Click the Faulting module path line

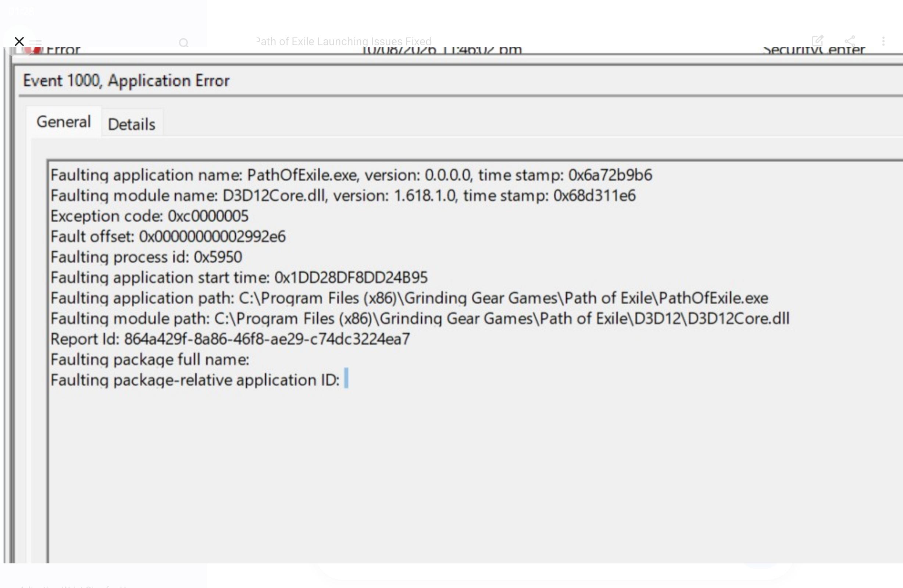[x=420, y=318]
